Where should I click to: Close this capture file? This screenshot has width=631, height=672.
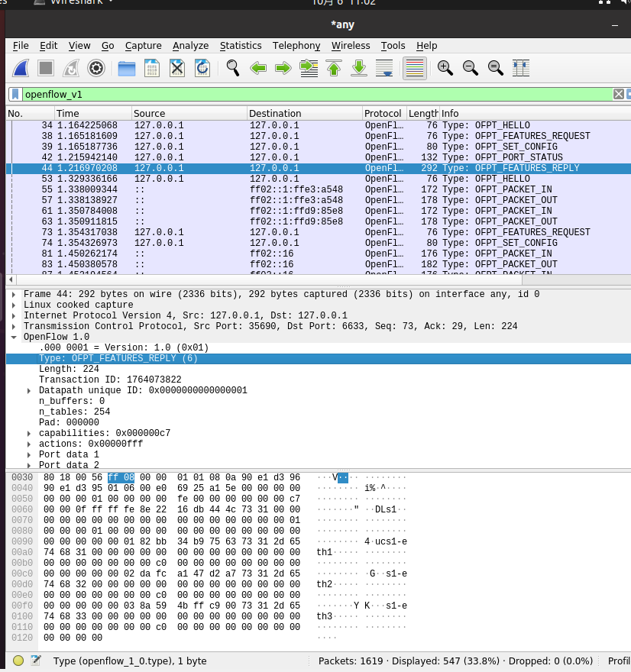[x=177, y=68]
